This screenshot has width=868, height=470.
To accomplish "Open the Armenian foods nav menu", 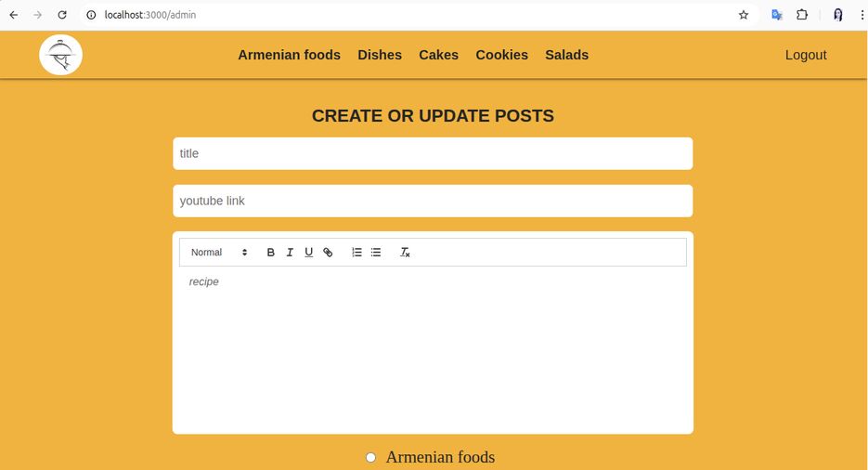I will pos(289,55).
